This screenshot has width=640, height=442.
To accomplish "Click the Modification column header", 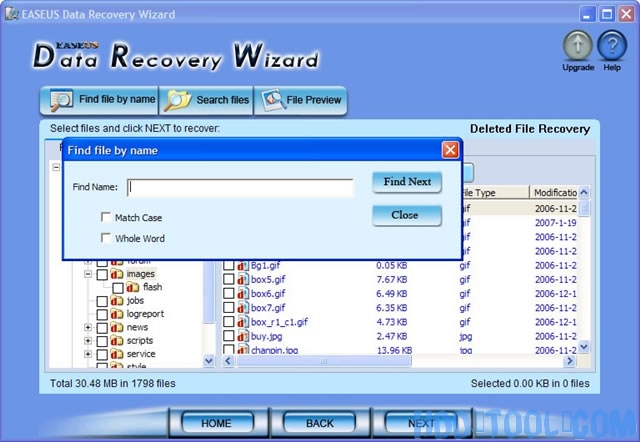I will 554,193.
